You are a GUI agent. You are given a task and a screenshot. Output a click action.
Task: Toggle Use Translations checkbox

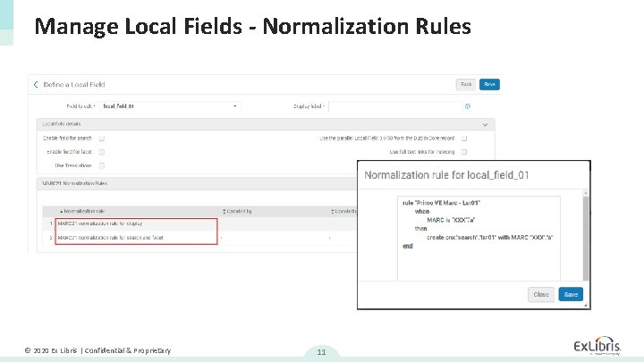(102, 166)
